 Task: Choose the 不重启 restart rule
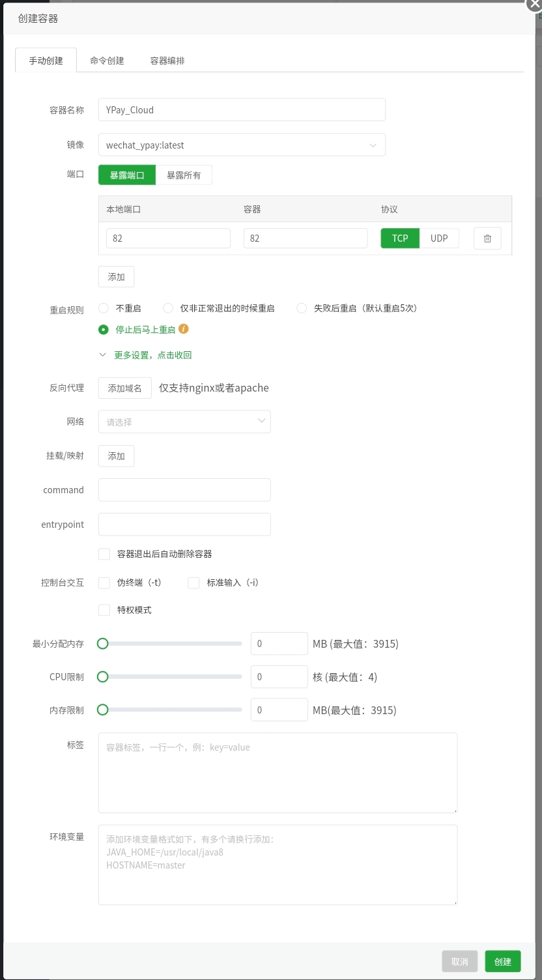tap(103, 308)
